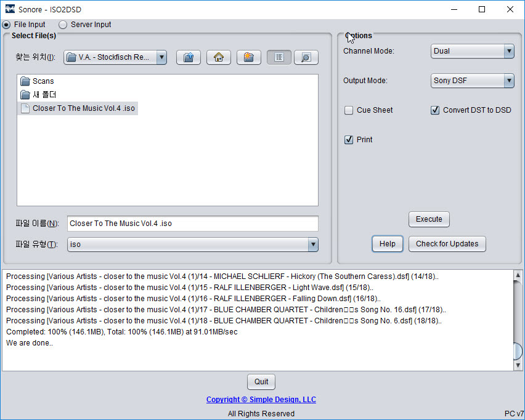Click the 파일 이름 file name input field
525x420 pixels.
point(193,224)
